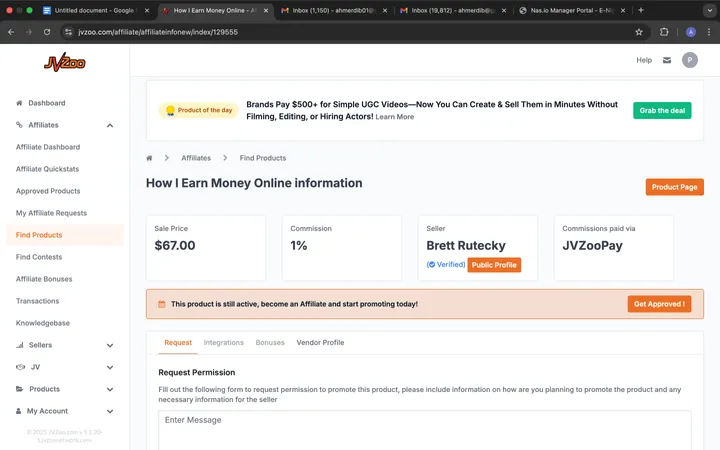Viewport: 720px width, 450px height.
Task: Open the browser extensions puzzle icon
Action: pos(665,31)
